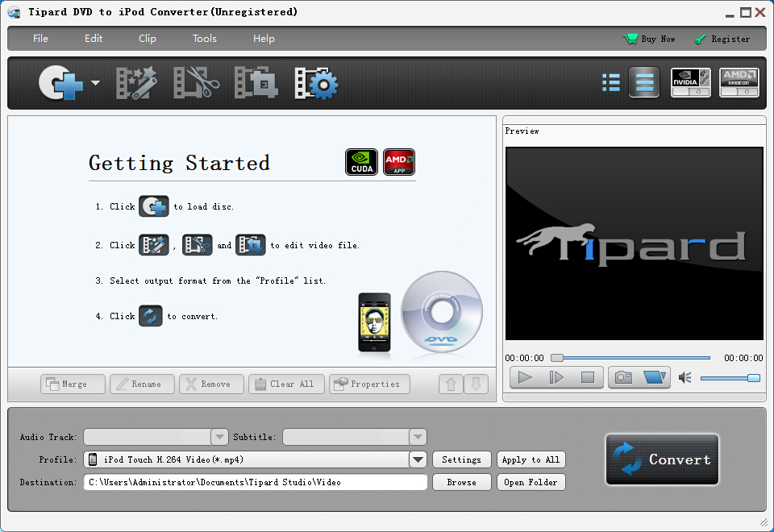Open the video Effect editing tool
The height and width of the screenshot is (532, 774).
point(137,83)
